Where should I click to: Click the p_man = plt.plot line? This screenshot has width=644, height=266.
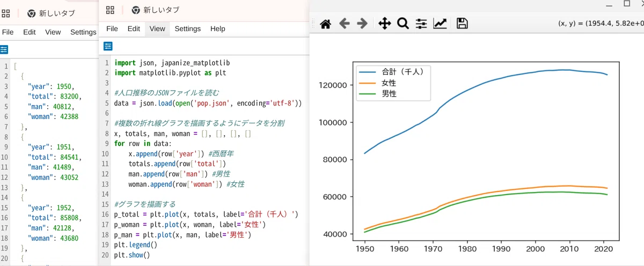(x=182, y=235)
